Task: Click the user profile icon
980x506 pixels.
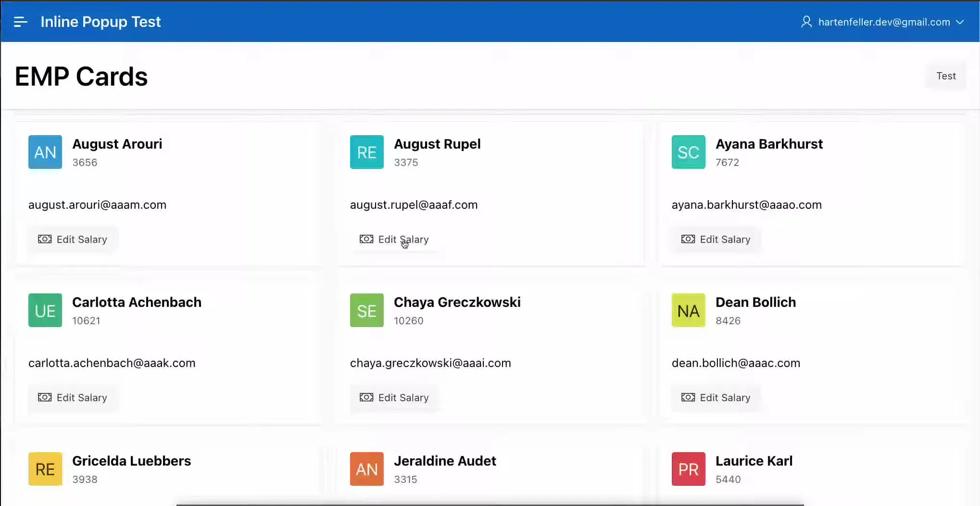Action: coord(806,22)
